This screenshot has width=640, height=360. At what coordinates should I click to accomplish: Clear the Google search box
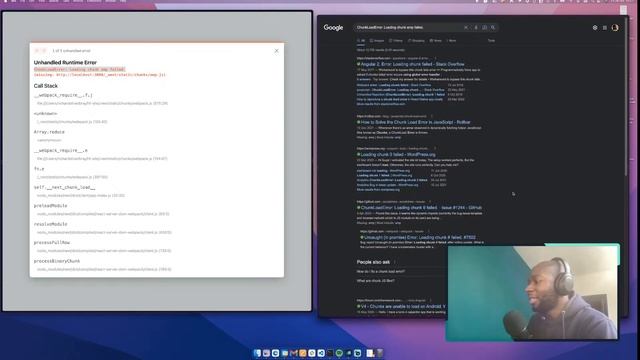(x=466, y=27)
